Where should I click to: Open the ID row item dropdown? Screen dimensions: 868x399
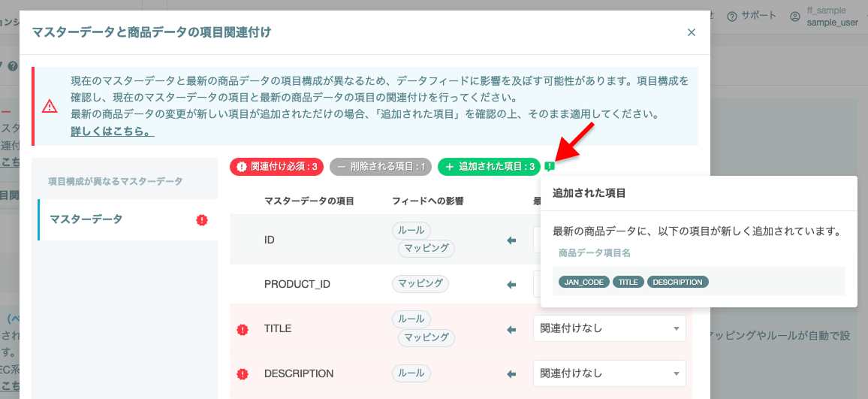537,240
